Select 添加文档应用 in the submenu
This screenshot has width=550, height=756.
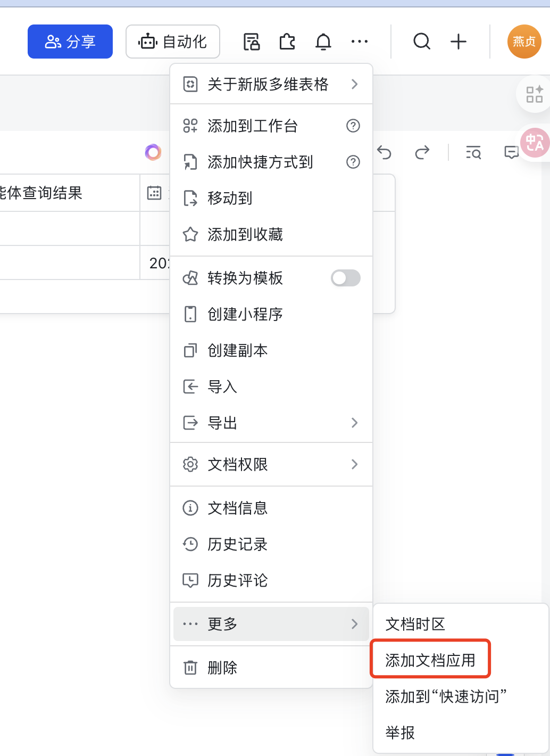click(461, 660)
